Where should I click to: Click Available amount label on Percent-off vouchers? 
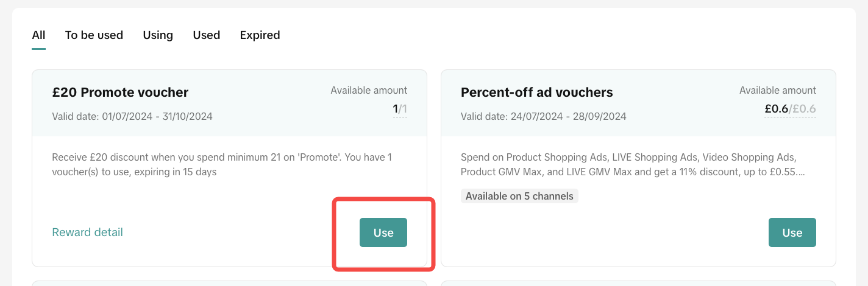pyautogui.click(x=777, y=90)
